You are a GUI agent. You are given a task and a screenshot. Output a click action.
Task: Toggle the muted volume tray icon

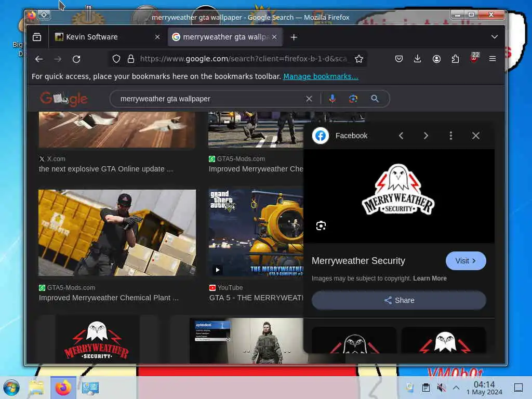pyautogui.click(x=442, y=388)
